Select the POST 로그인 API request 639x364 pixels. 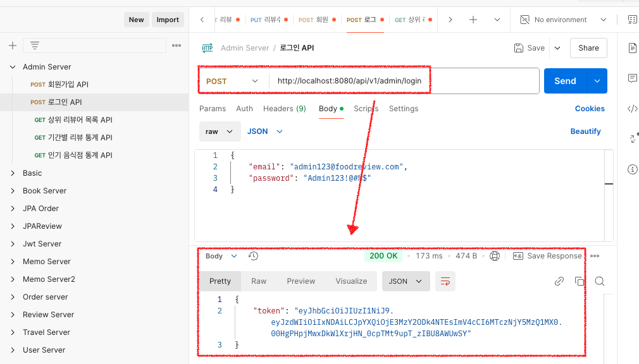tap(56, 102)
